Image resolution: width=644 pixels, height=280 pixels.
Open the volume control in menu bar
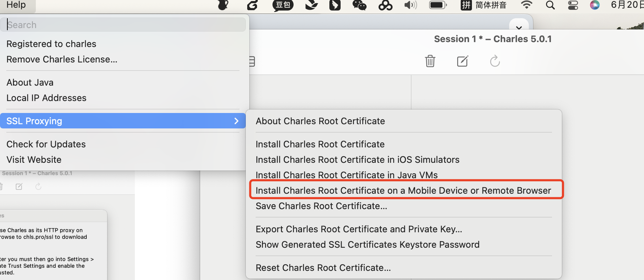410,5
